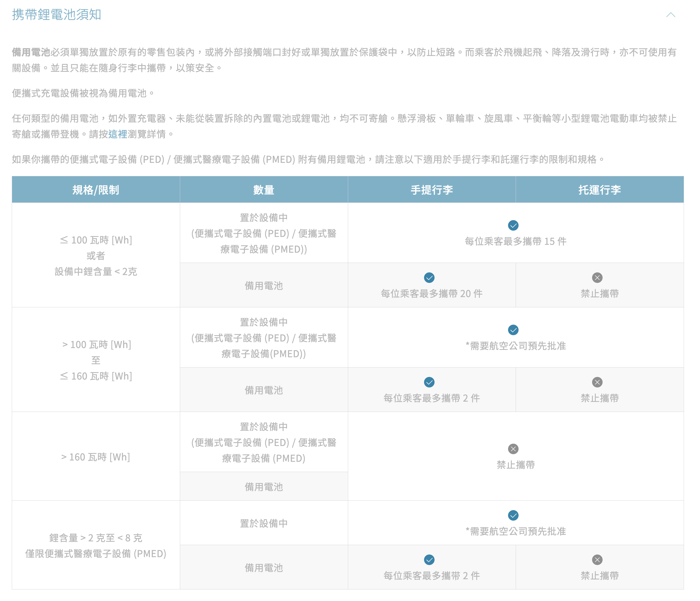This screenshot has width=700, height=601.
Task: Click check icon in bottom 每位乘客最多攜帶 2 件 cell
Action: pos(429,559)
